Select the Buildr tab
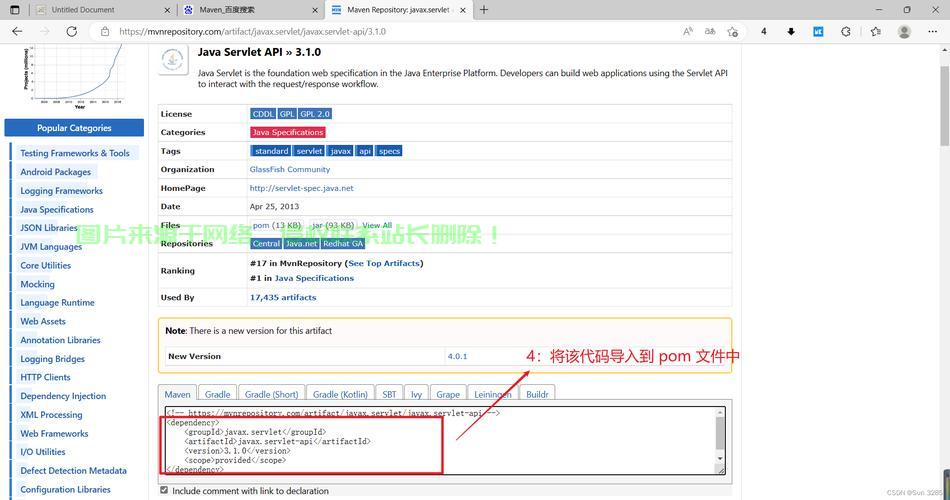 click(537, 394)
